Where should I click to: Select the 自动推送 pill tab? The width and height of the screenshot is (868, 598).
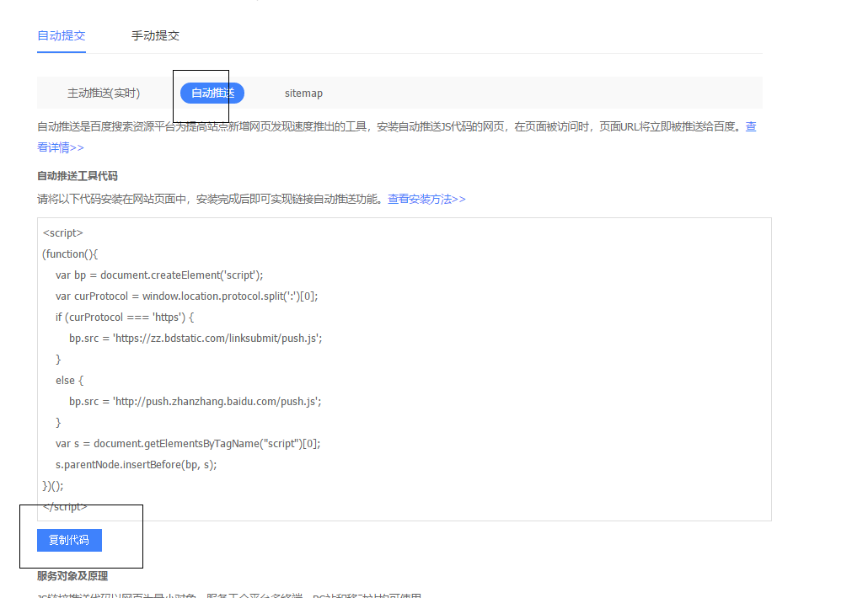click(212, 93)
